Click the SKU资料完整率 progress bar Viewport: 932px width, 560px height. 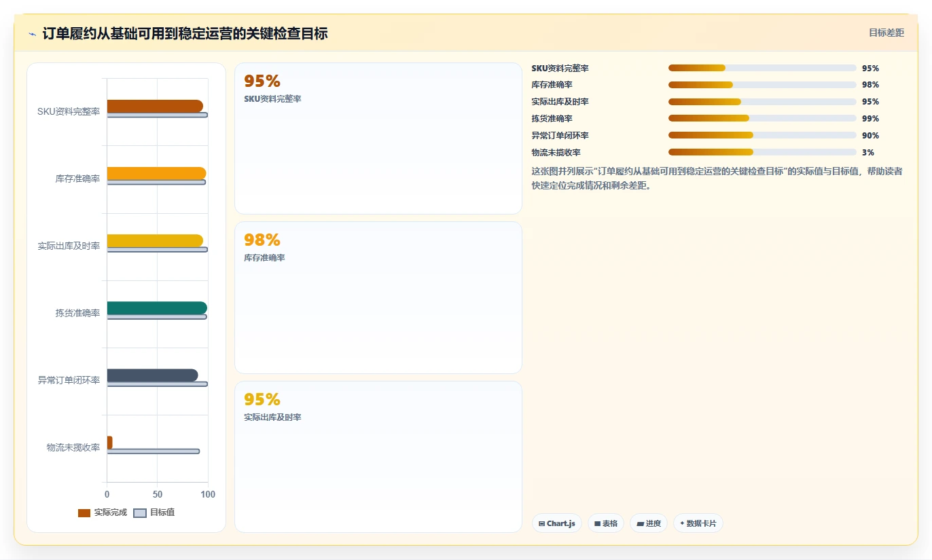point(762,68)
